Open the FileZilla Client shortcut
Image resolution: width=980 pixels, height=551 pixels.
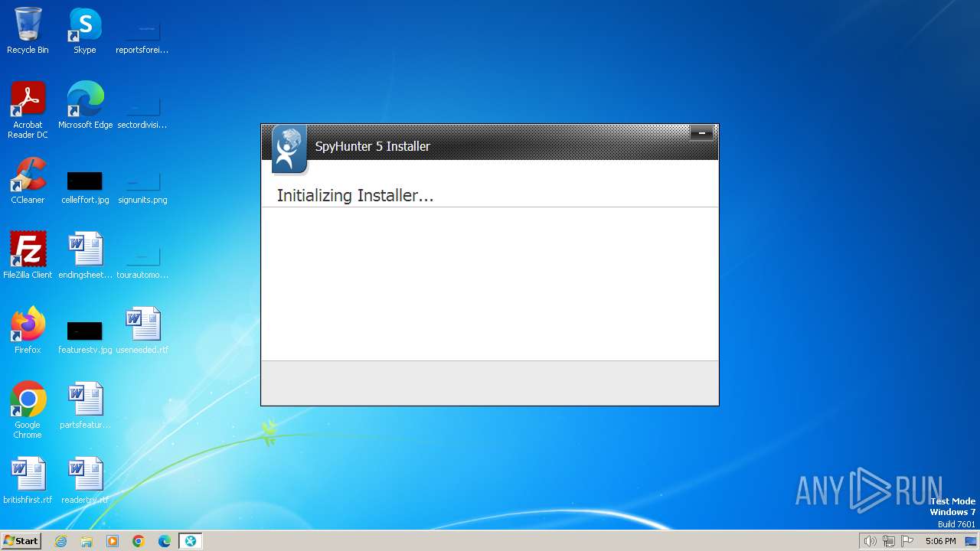tap(28, 256)
